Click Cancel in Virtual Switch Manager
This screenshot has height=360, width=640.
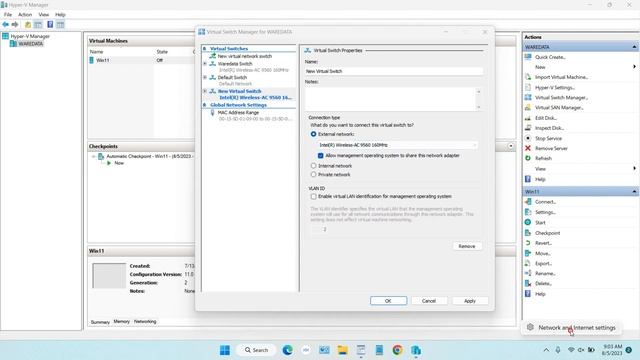[x=429, y=301]
